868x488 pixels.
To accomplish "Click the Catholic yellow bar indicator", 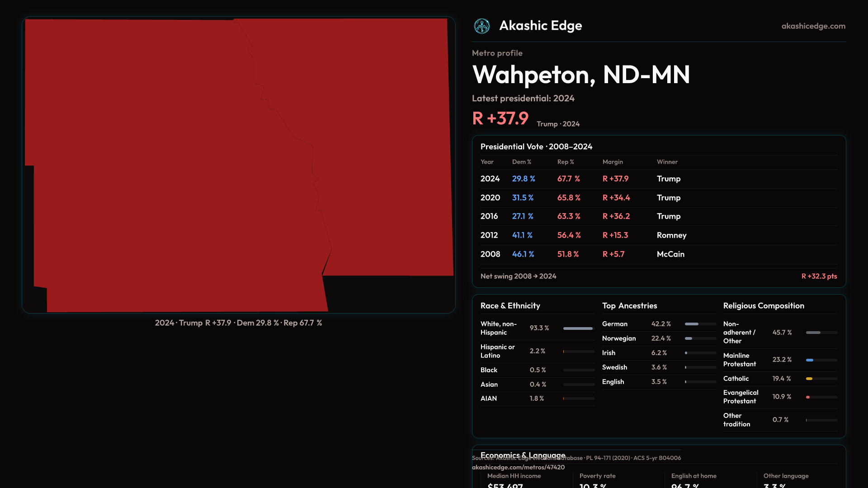I will (809, 379).
